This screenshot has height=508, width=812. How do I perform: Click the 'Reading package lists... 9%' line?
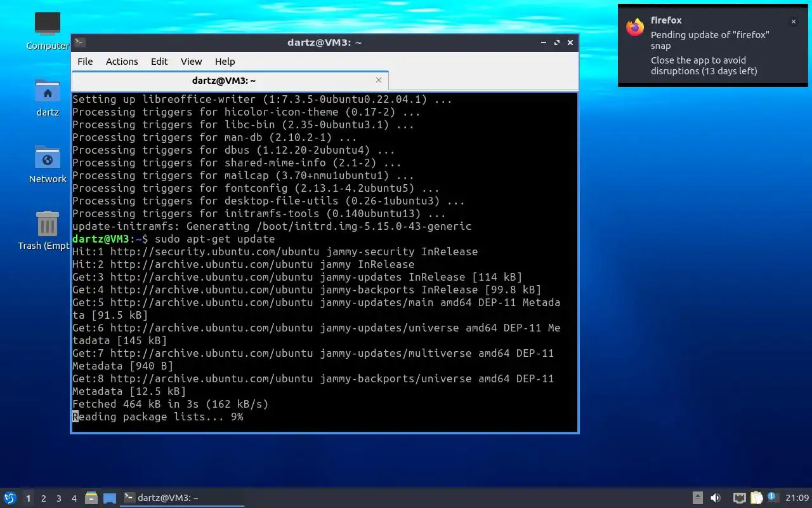[x=158, y=417]
